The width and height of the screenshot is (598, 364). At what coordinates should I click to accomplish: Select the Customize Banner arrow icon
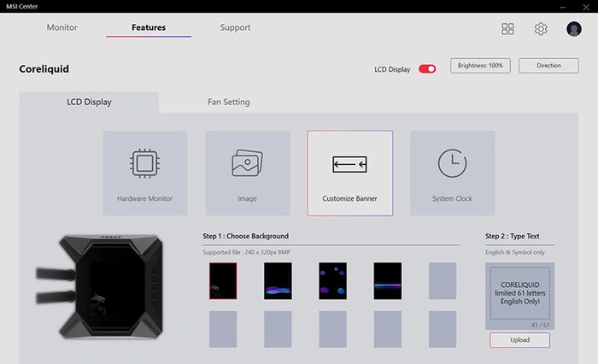tap(349, 163)
